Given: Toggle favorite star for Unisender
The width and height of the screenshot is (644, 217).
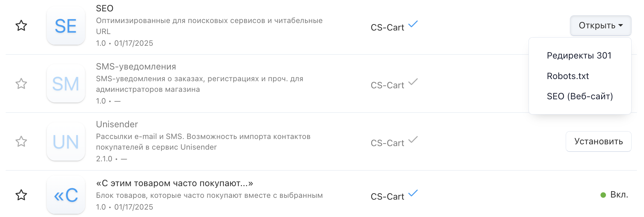Looking at the screenshot, I should point(21,141).
